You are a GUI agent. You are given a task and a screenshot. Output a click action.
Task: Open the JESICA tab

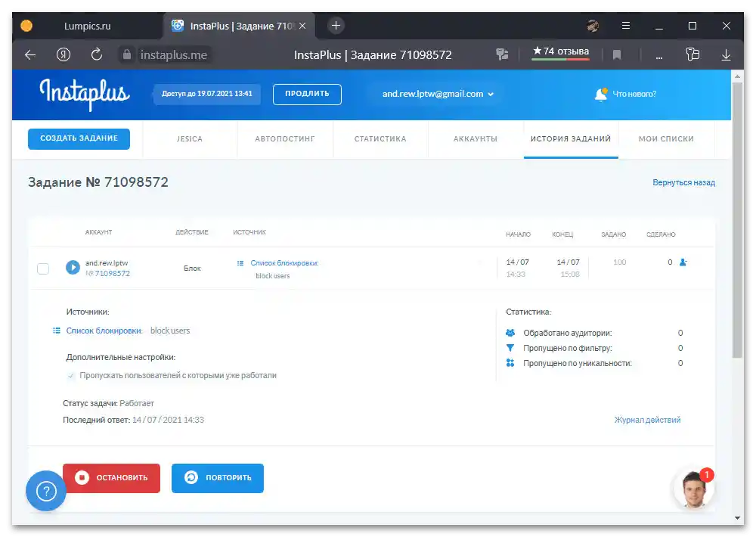[x=190, y=139]
